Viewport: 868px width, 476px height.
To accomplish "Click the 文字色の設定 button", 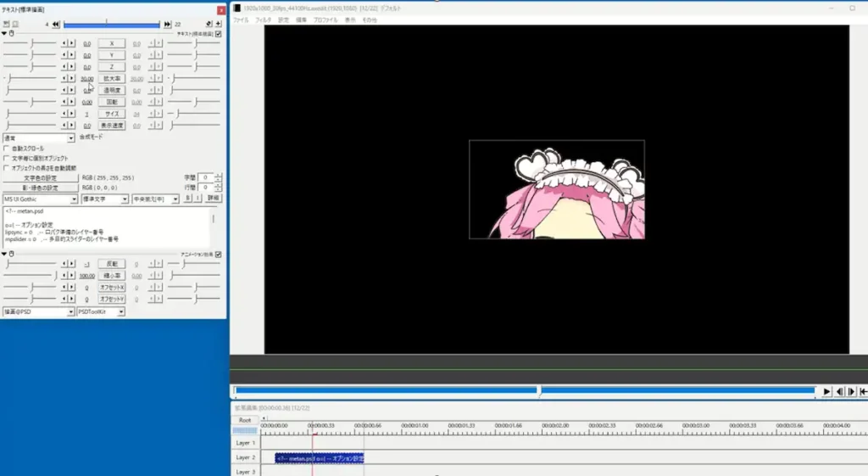I will coord(40,178).
